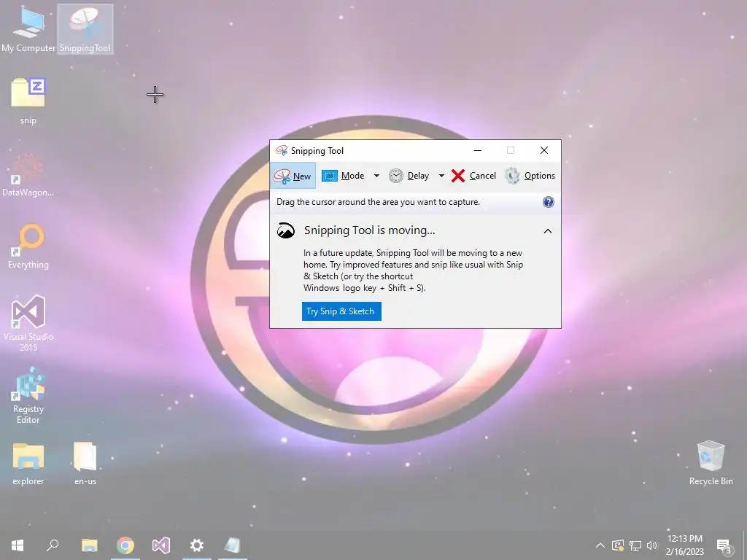
Task: Click the 'Drag the cursor around' instruction text
Action: click(378, 202)
